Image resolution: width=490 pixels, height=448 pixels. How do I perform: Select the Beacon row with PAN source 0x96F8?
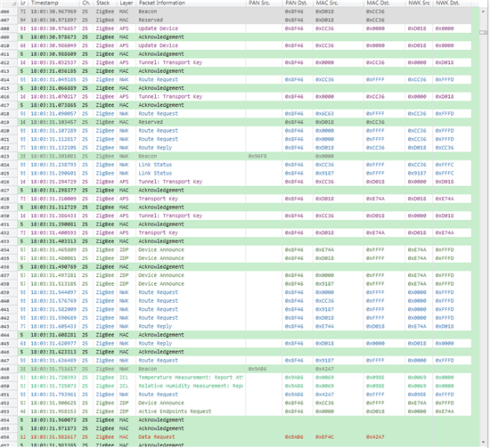[235, 156]
